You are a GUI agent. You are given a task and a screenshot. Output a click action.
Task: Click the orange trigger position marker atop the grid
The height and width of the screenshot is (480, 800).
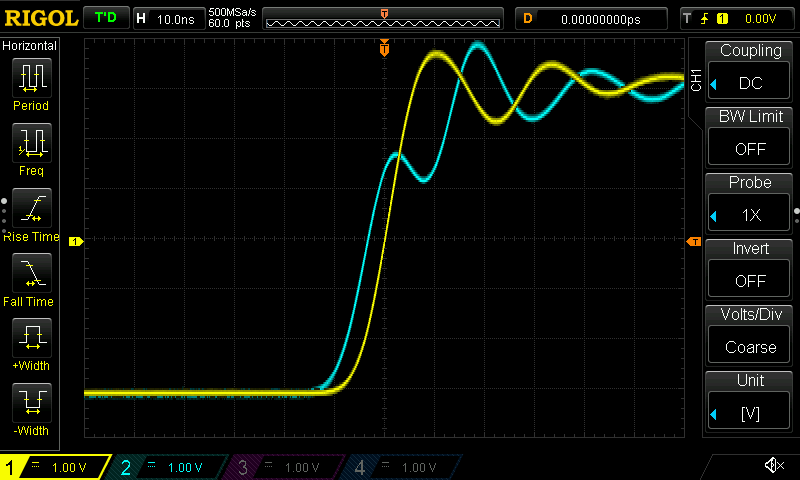click(384, 47)
